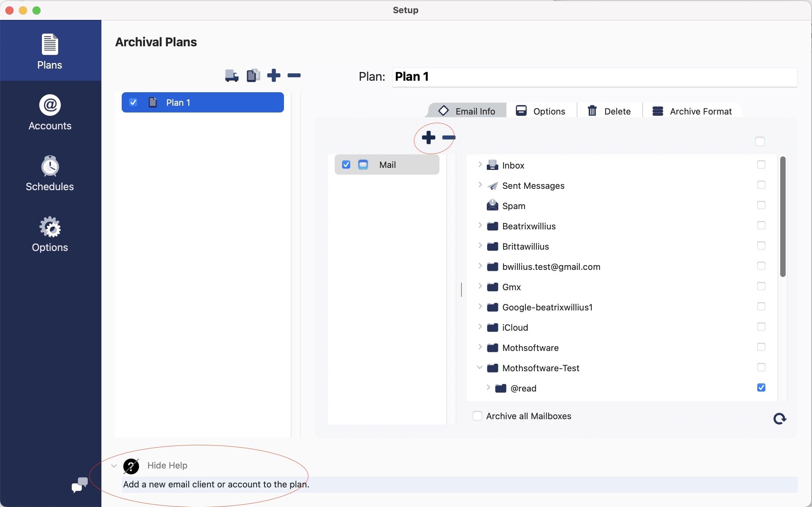Open the feedback chat bubbles icon

point(80,485)
